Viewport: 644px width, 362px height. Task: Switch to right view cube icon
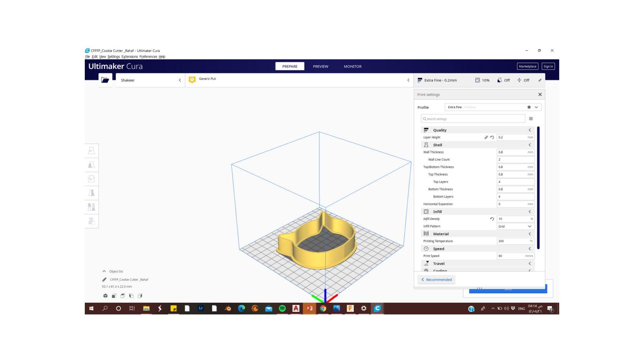pos(140,296)
